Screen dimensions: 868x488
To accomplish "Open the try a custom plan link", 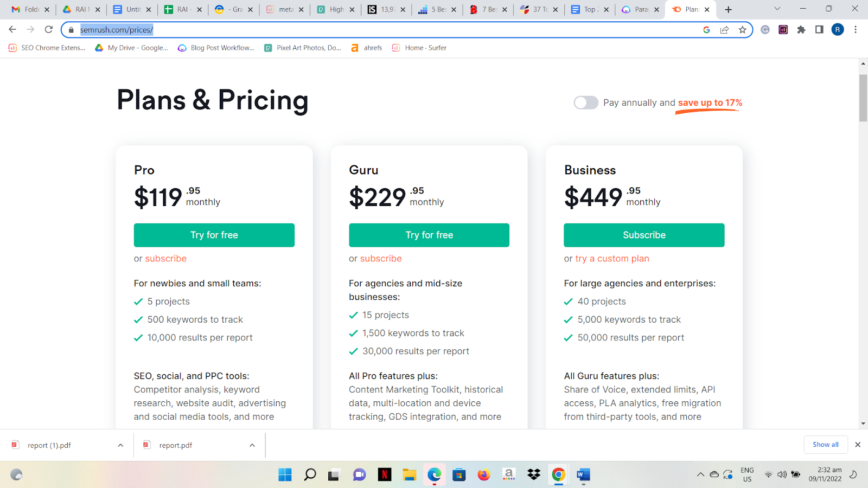I will tap(612, 259).
